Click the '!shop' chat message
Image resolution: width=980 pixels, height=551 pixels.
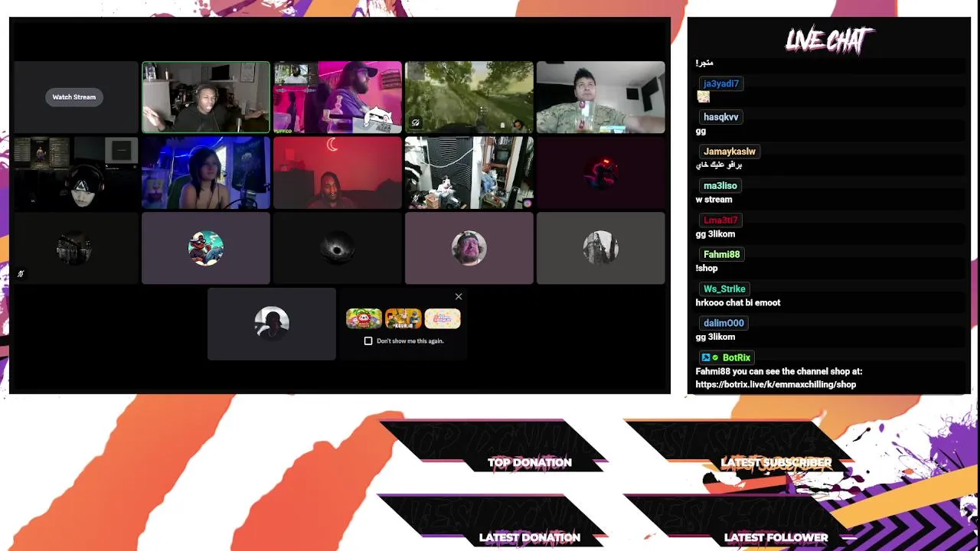tap(707, 268)
